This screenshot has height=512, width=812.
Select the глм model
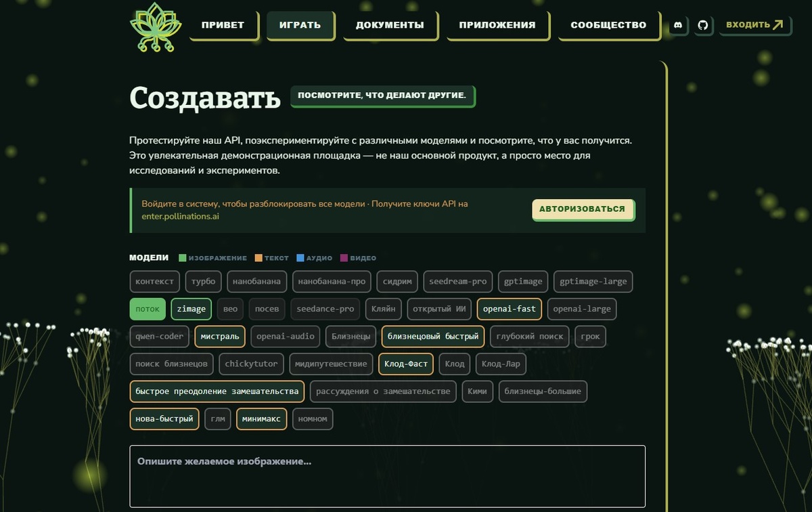pos(218,419)
